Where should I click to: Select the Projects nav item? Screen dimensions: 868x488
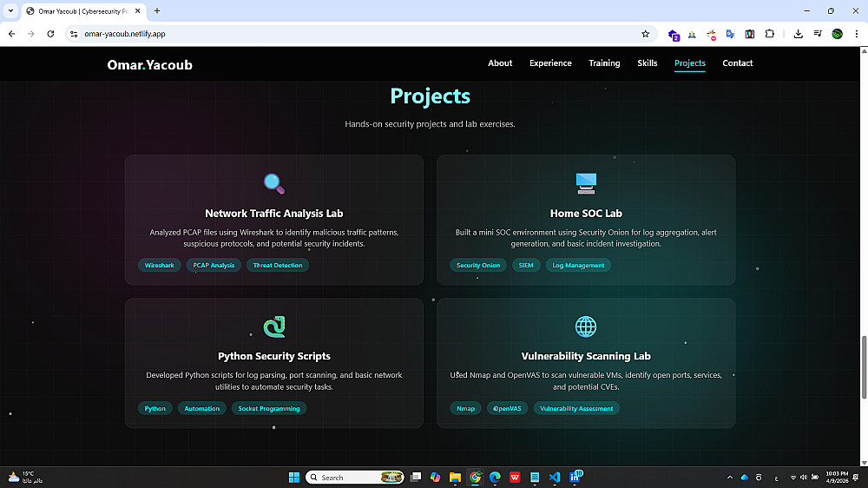pos(690,63)
